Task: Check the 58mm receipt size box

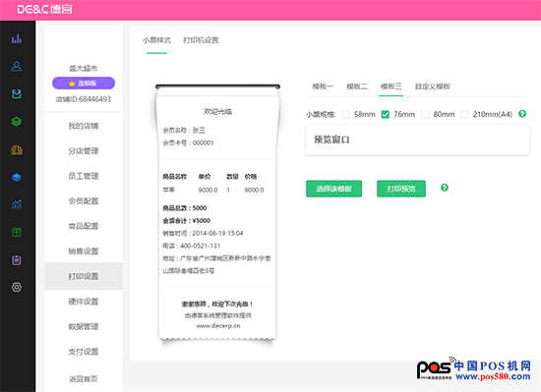Action: (x=345, y=114)
